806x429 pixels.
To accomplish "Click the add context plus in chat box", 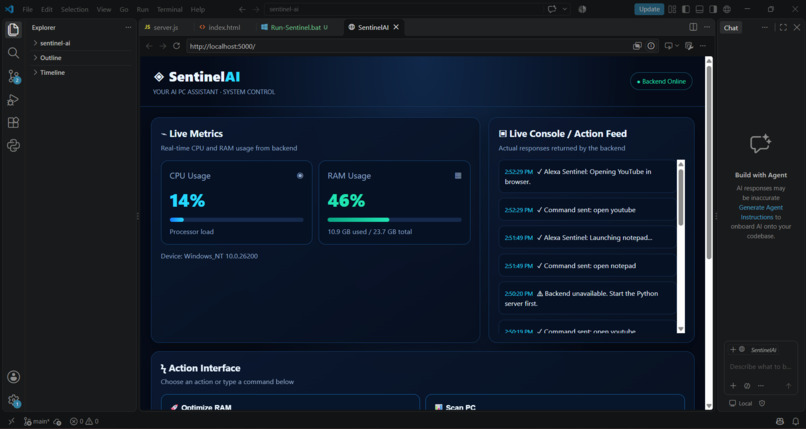I will [x=733, y=386].
